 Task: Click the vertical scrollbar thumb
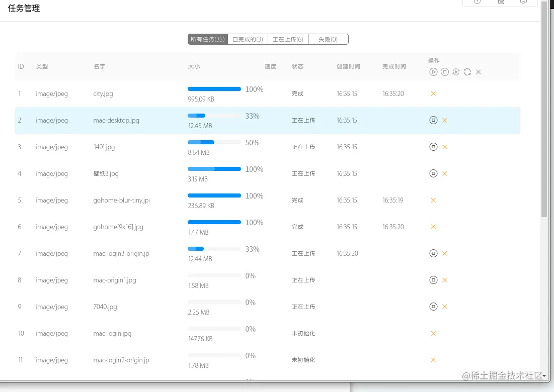544,111
